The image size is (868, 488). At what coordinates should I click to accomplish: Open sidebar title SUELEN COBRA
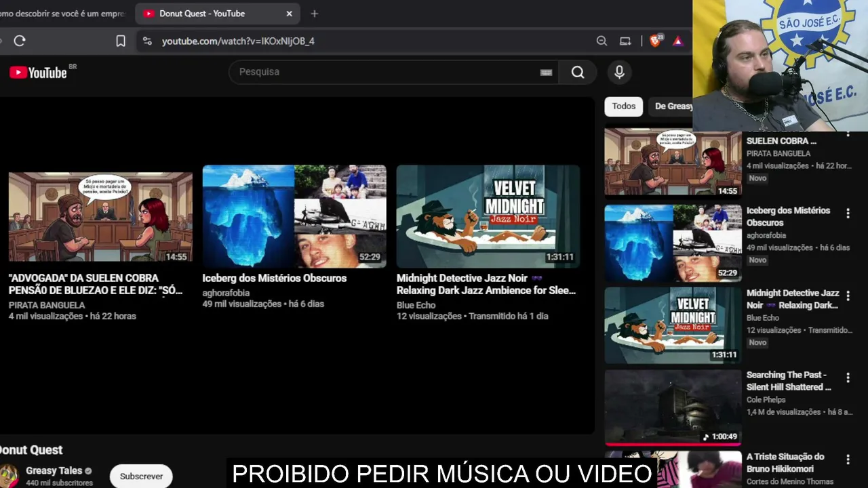(x=781, y=141)
